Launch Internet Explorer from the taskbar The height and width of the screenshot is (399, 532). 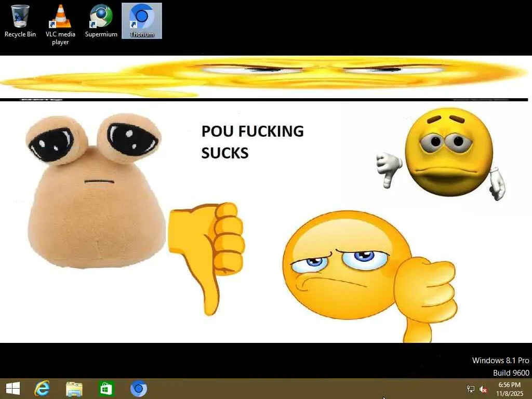[x=42, y=389]
